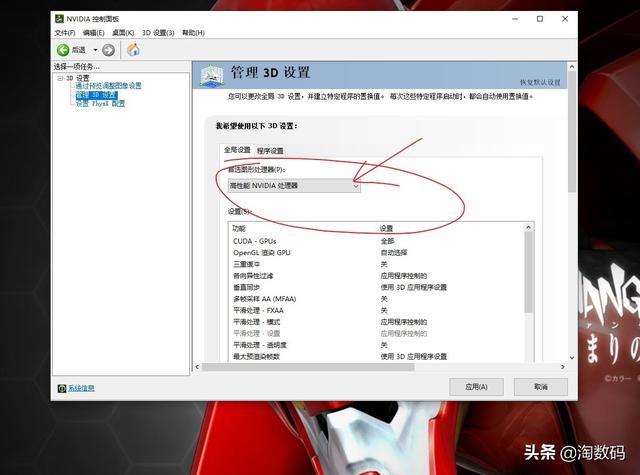Image resolution: width=640 pixels, height=475 pixels.
Task: Click 恢复默认设置 link in the header
Action: (x=540, y=82)
